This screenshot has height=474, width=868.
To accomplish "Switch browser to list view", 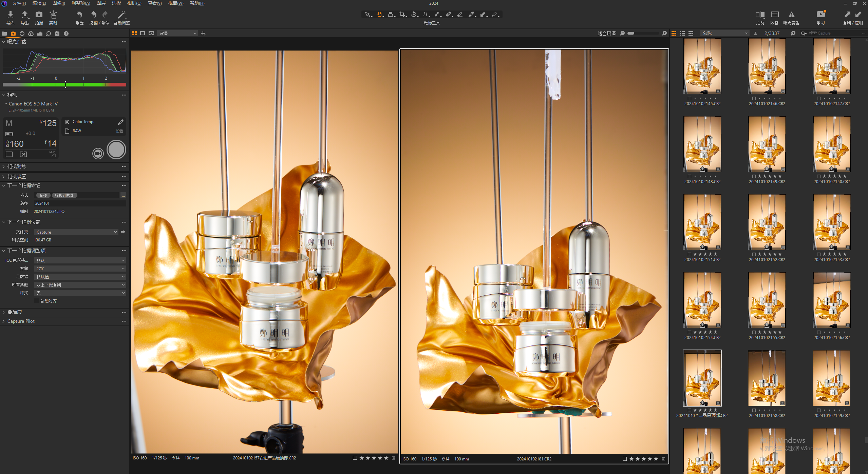I will point(682,33).
